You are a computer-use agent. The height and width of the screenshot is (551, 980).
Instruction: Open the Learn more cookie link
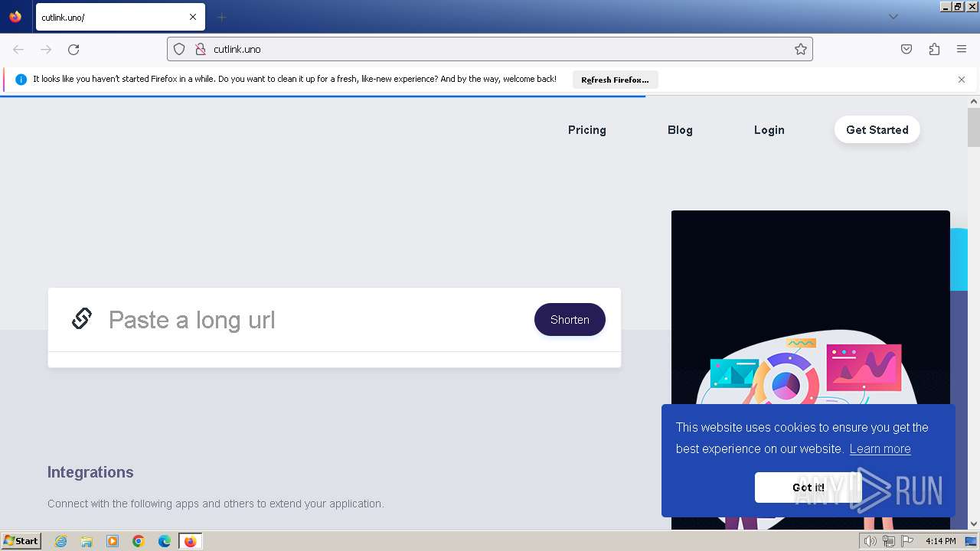pyautogui.click(x=880, y=449)
